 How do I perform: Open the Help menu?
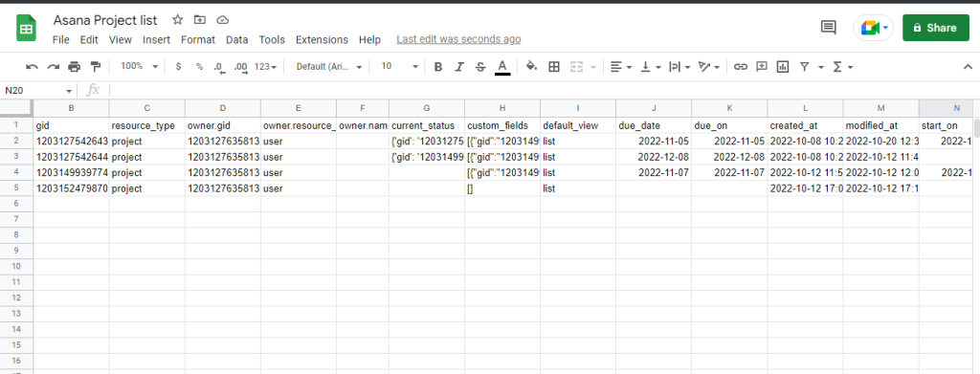click(369, 39)
